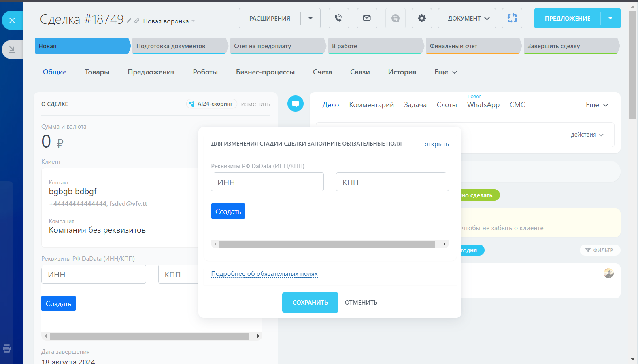Click СОХРАНИТЬ in the popup

[310, 303]
